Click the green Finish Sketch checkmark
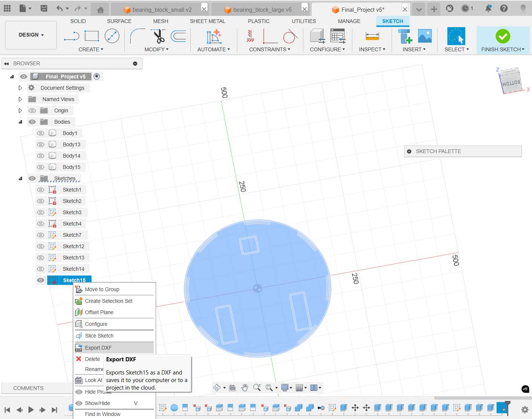The width and height of the screenshot is (532, 419). coord(503,37)
